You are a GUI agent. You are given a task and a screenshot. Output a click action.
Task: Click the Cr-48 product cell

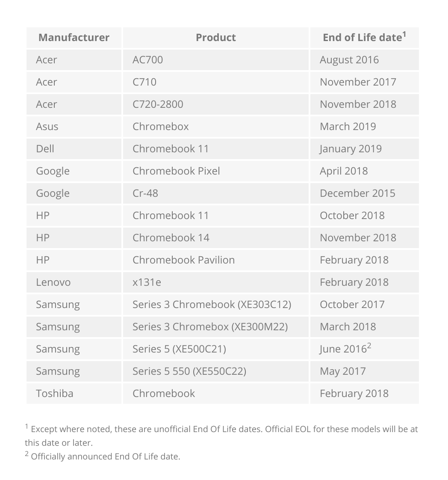click(215, 193)
